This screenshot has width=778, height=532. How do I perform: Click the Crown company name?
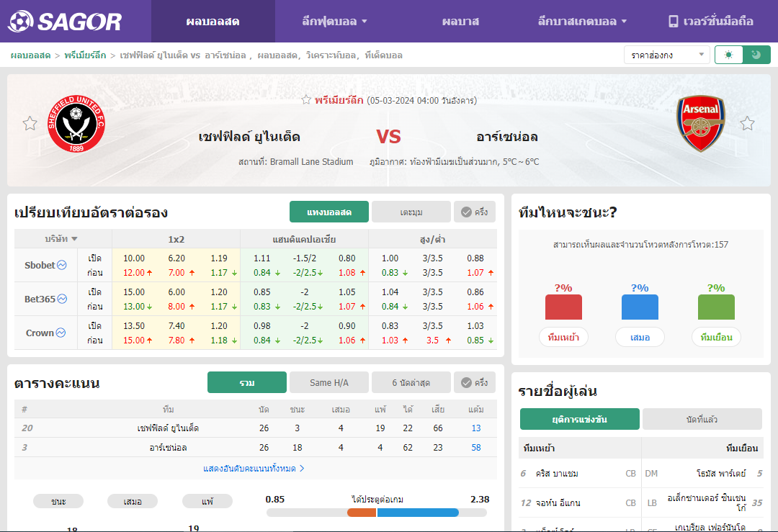coord(40,333)
